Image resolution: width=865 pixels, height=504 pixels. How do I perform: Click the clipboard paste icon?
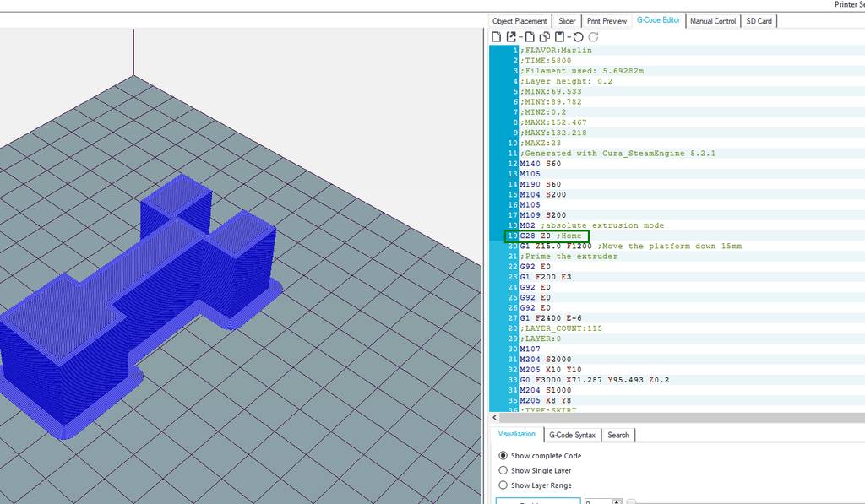(560, 37)
